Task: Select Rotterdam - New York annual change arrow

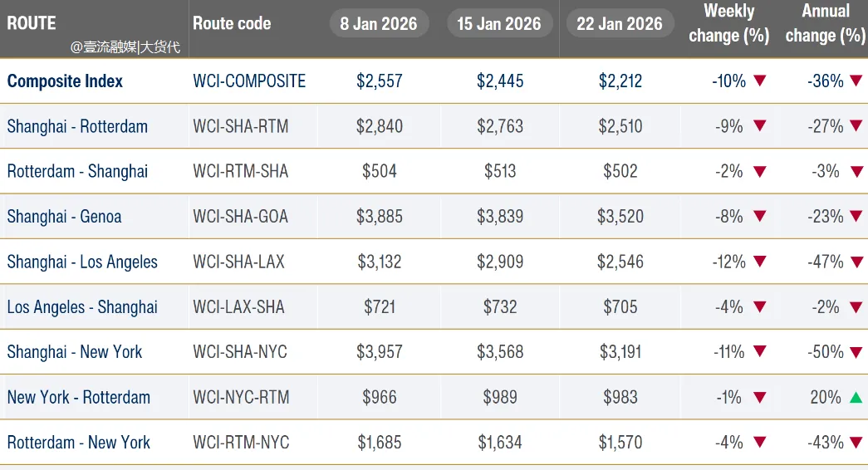Action: coord(856,442)
